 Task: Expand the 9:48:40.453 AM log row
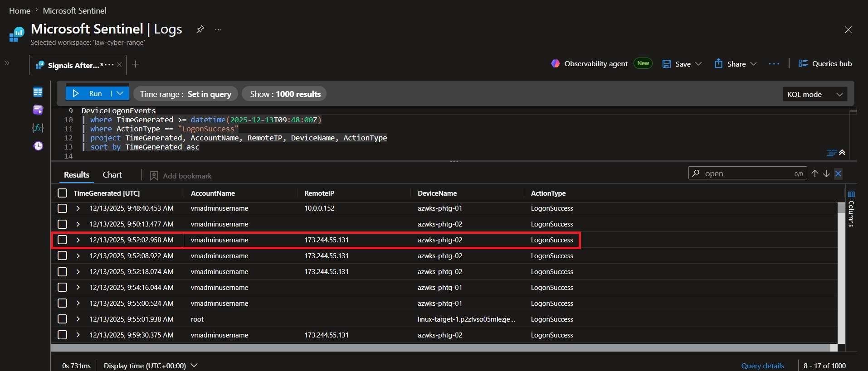pyautogui.click(x=78, y=208)
